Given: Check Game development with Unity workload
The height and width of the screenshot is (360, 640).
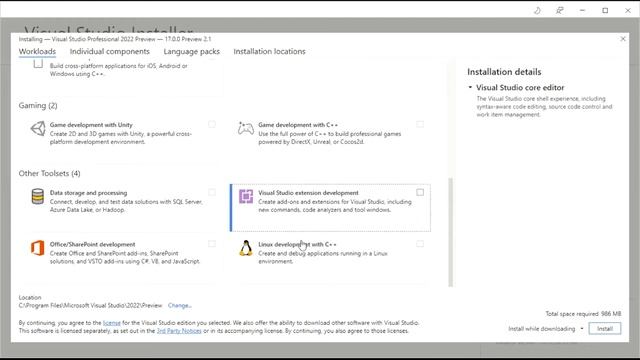Looking at the screenshot, I should pyautogui.click(x=212, y=124).
